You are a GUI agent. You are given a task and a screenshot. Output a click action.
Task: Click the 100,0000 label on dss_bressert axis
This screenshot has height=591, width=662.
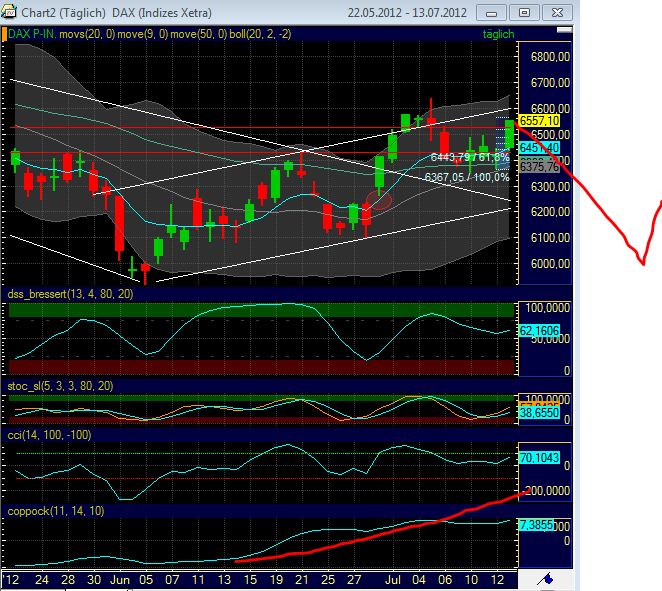(547, 308)
